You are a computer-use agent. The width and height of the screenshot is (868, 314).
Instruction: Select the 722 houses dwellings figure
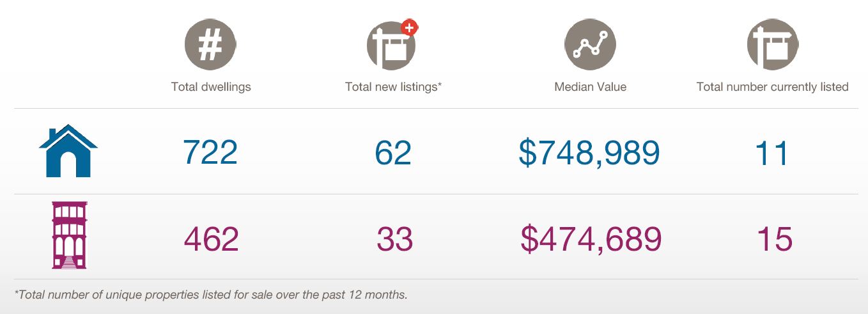tap(210, 153)
